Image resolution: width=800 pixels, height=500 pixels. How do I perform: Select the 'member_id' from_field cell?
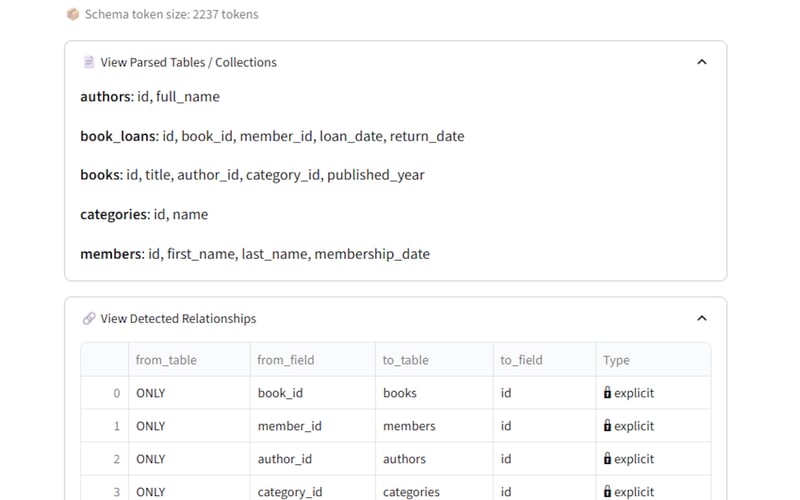(313, 426)
